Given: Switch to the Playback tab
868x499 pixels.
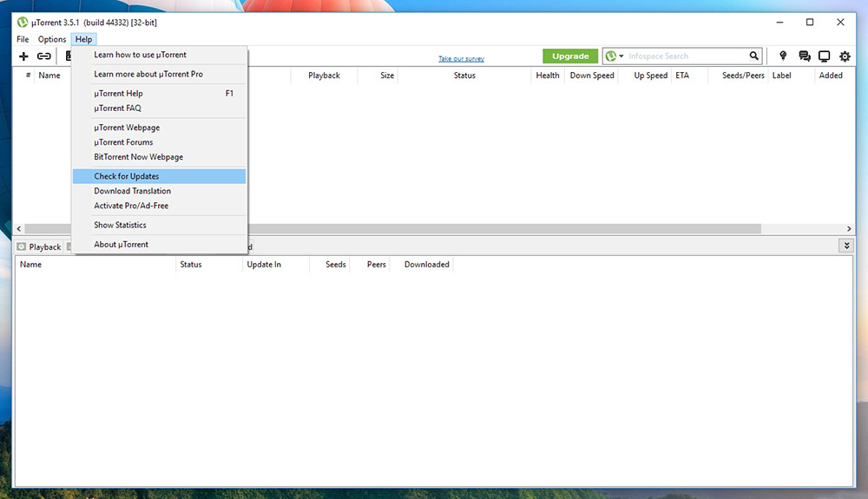Looking at the screenshot, I should [39, 246].
